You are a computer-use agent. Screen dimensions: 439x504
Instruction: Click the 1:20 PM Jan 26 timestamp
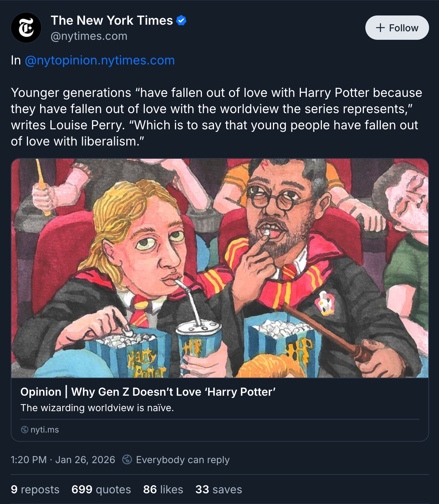(x=63, y=460)
